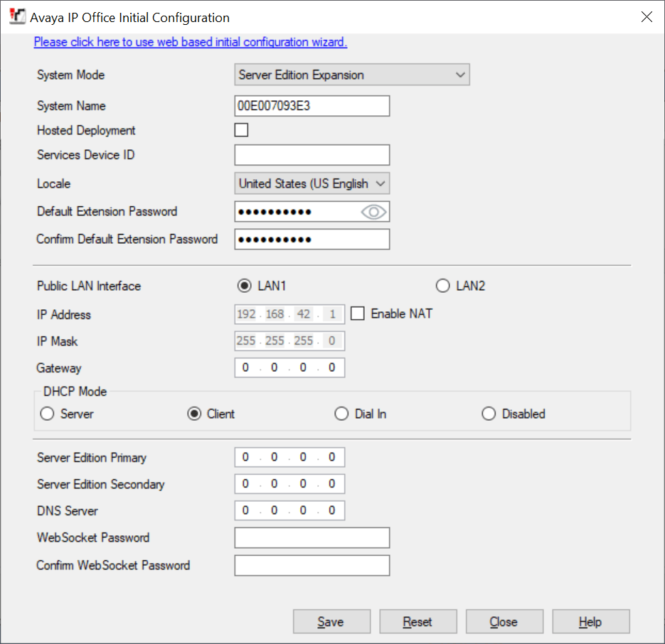Viewport: 665px width, 644px height.
Task: Click the Confirm Default Extension Password field
Action: pyautogui.click(x=312, y=240)
